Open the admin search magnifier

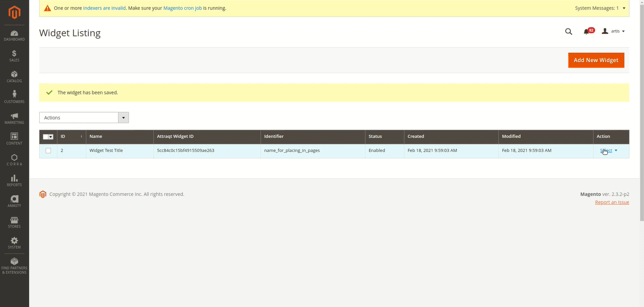pos(568,31)
